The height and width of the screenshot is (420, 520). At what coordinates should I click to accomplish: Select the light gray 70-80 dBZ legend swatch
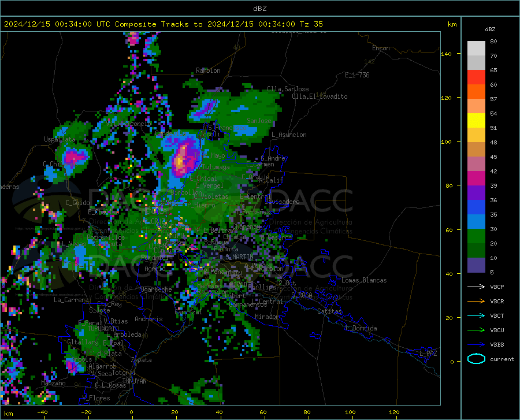[476, 49]
